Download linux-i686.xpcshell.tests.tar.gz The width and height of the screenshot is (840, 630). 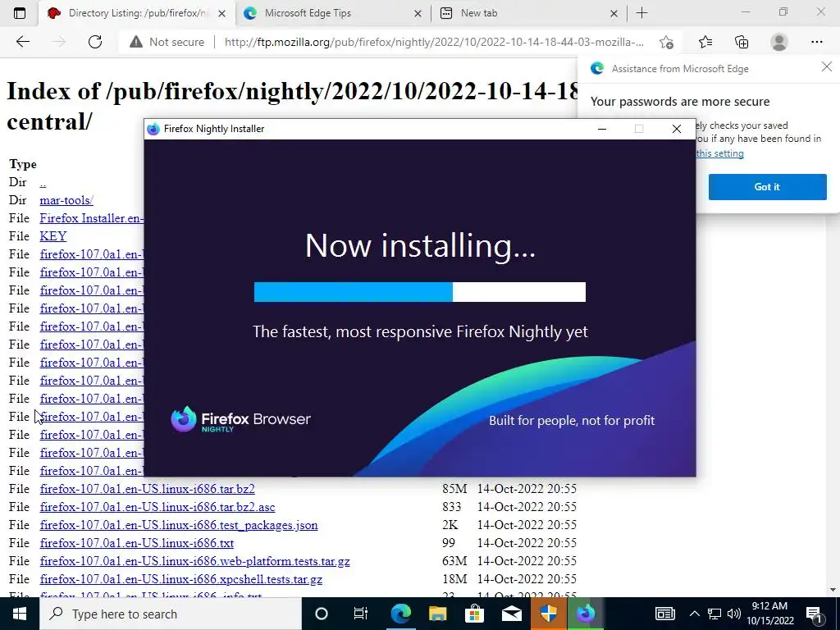click(181, 579)
